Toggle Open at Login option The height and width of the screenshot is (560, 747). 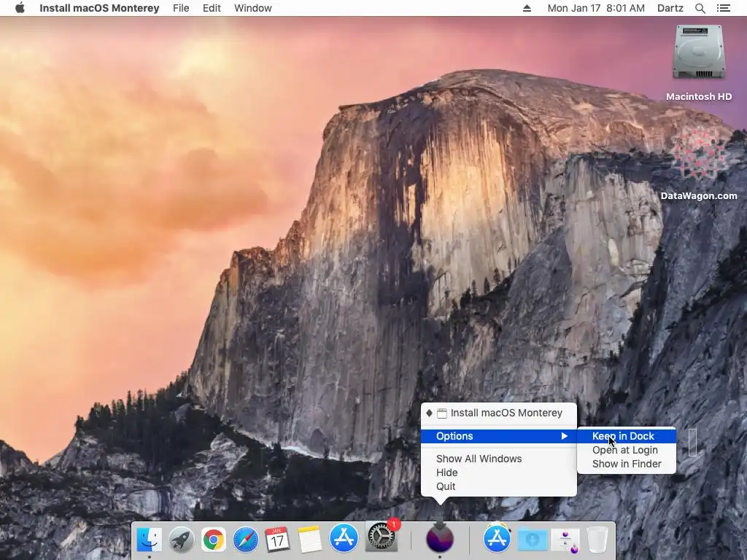click(x=627, y=450)
